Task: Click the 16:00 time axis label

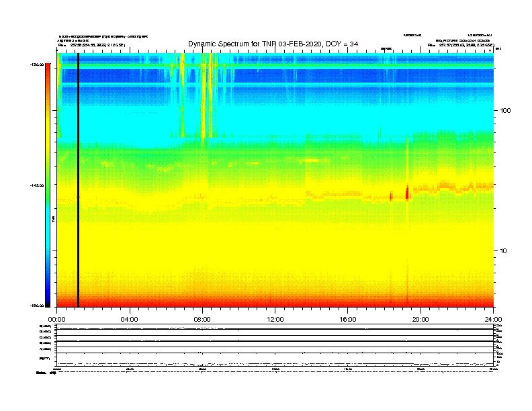Action: click(348, 320)
